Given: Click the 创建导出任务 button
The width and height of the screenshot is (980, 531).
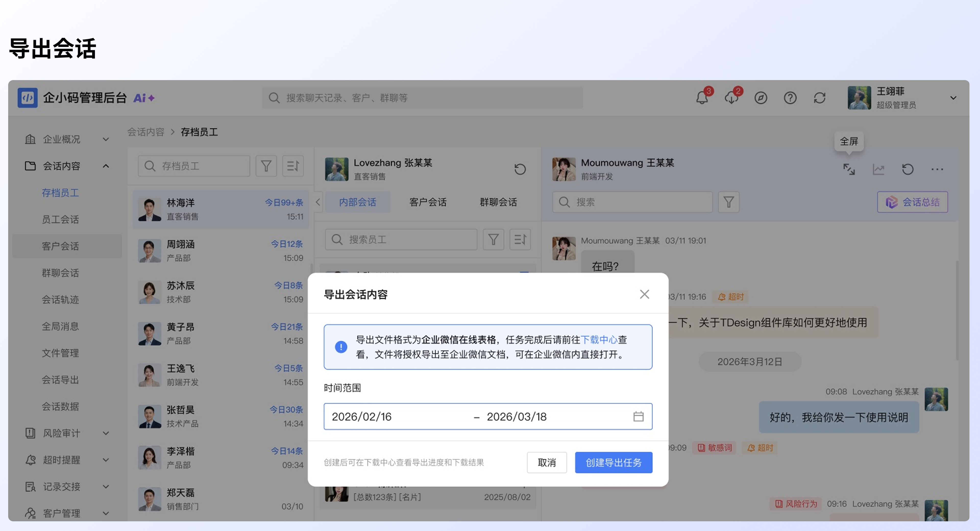Looking at the screenshot, I should (614, 463).
